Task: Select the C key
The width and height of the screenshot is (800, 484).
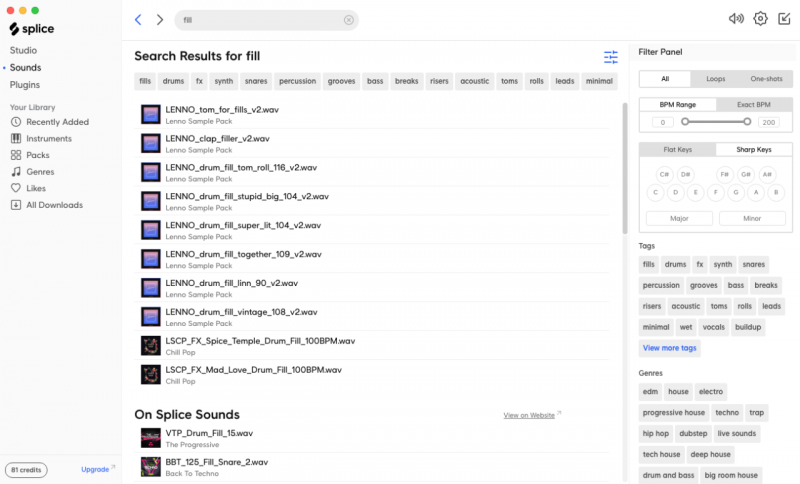Action: coord(656,192)
